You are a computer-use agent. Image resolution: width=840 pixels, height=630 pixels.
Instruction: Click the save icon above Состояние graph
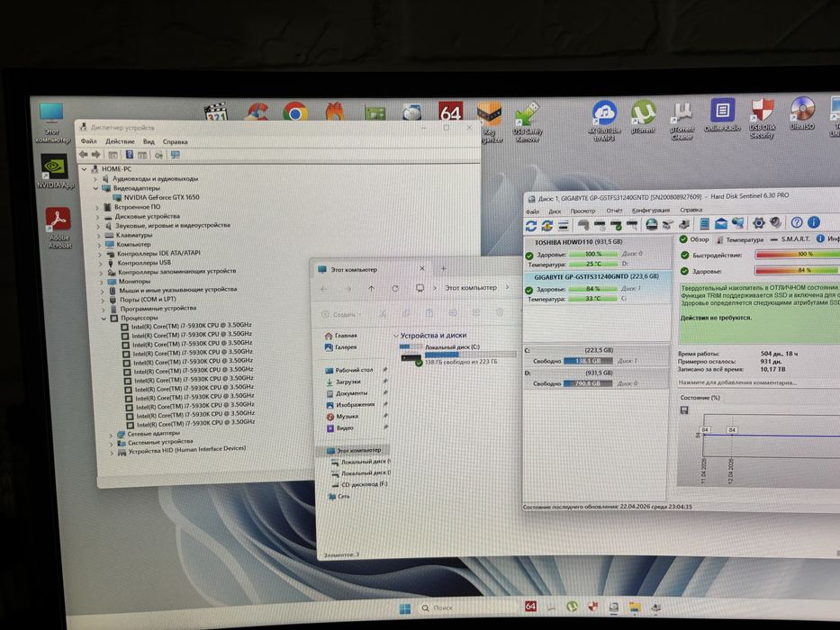(x=684, y=410)
